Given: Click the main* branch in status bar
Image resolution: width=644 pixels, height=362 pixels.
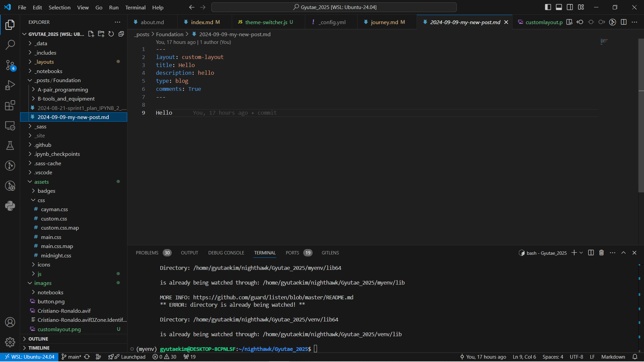Looking at the screenshot, I should (x=71, y=357).
